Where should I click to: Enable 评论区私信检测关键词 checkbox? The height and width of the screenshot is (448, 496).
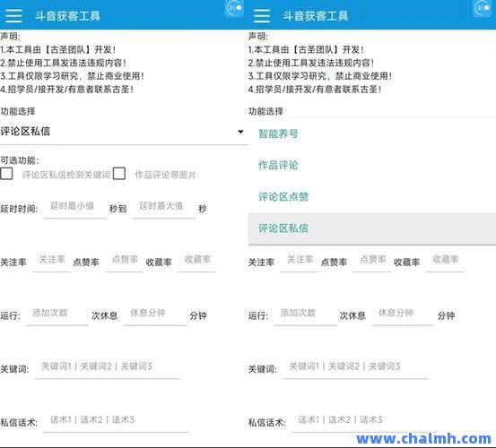[6, 174]
